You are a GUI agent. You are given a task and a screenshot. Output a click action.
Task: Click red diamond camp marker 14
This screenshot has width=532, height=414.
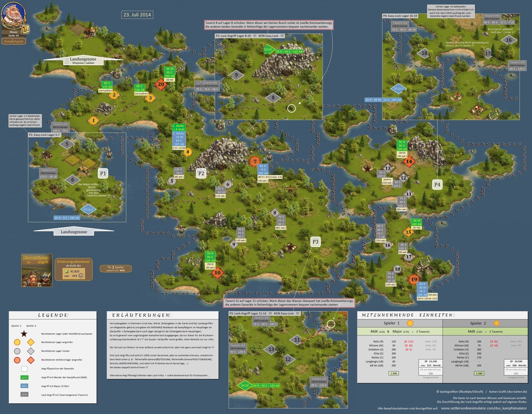click(409, 161)
